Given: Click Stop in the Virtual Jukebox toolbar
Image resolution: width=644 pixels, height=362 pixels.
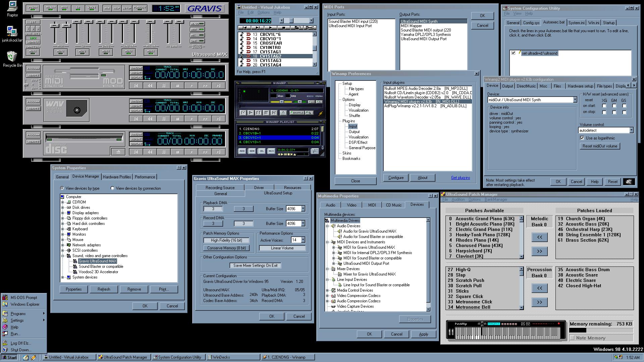Looking at the screenshot, I should click(284, 28).
